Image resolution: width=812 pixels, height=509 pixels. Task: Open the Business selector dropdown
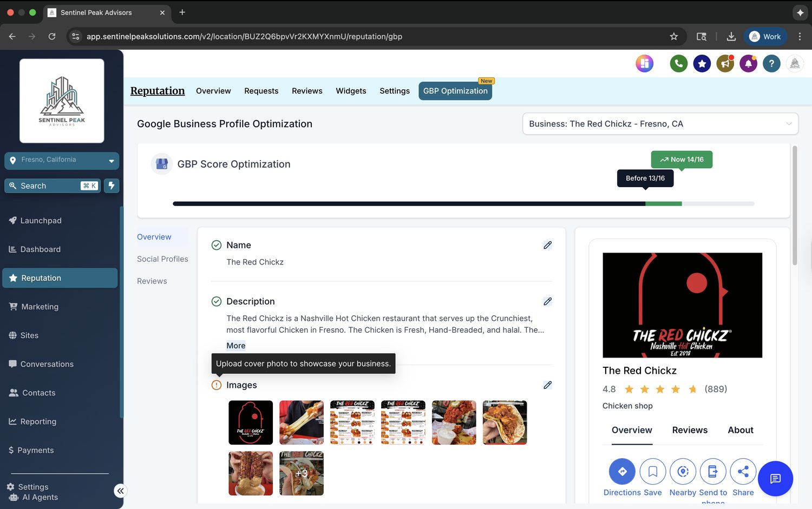660,124
